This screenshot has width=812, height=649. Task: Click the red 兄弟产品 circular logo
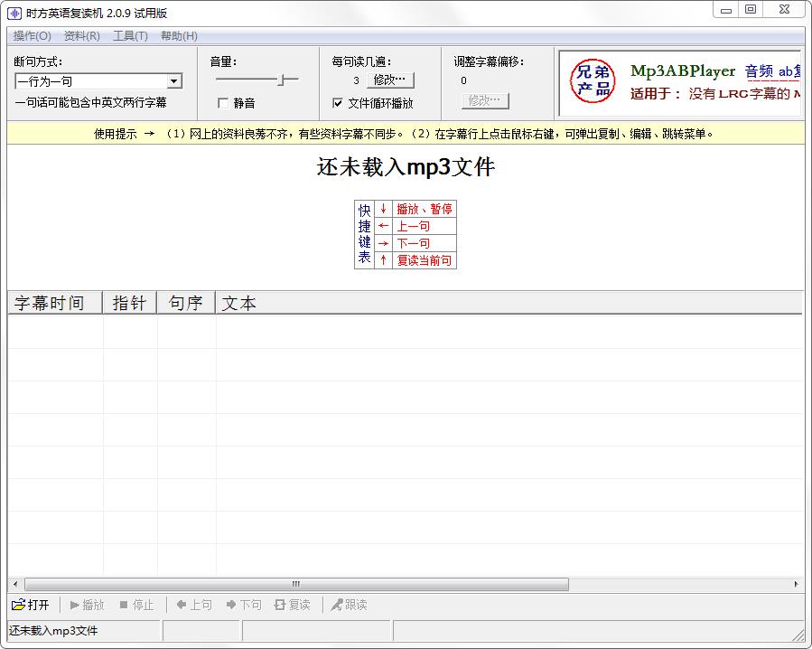click(592, 81)
